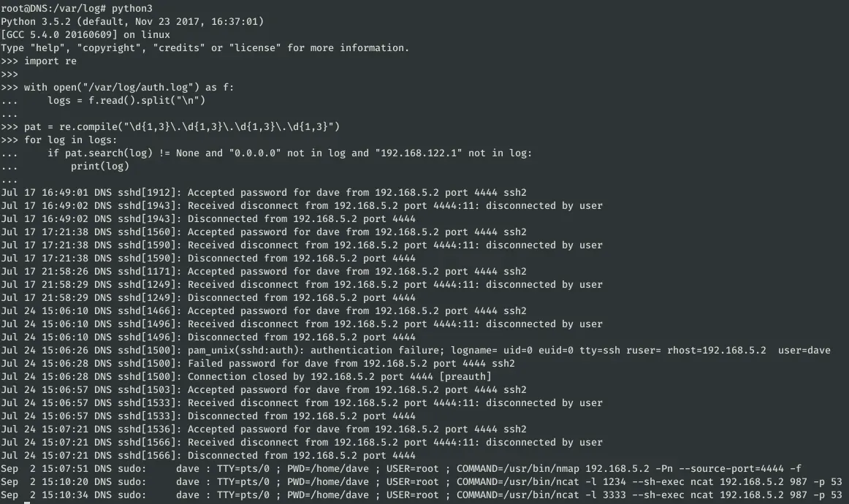849x504 pixels.
Task: Click the f.read().split line
Action: pyautogui.click(x=126, y=100)
